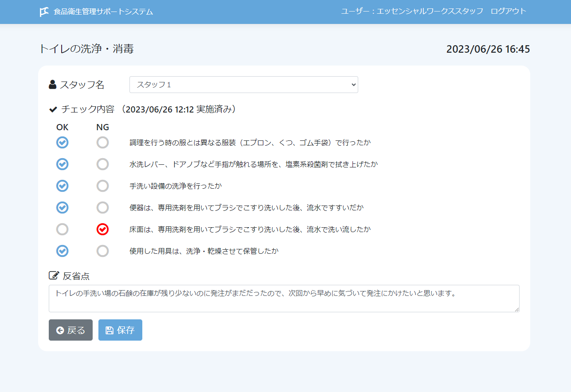Click the staff person icon
Image resolution: width=571 pixels, height=392 pixels.
(53, 85)
